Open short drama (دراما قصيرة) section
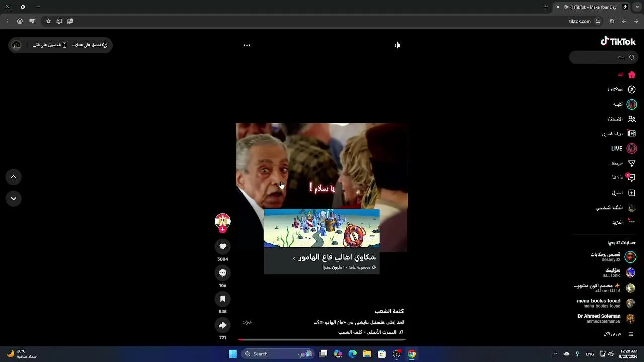 pos(618,134)
